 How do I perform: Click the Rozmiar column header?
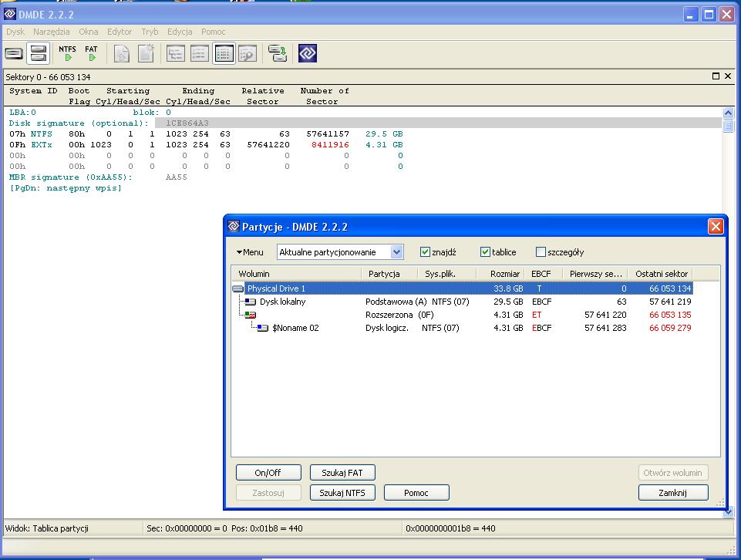(501, 274)
